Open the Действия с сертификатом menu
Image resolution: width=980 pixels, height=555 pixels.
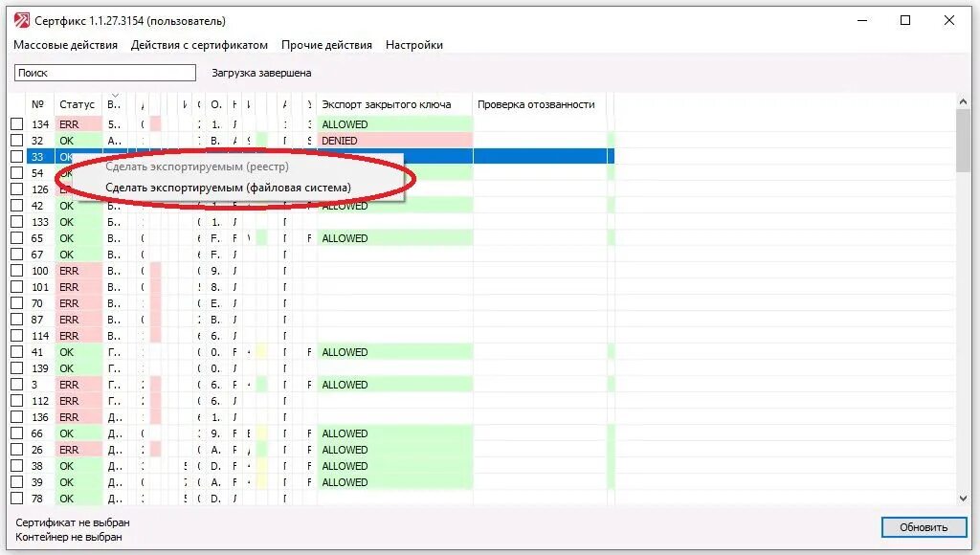pos(199,45)
